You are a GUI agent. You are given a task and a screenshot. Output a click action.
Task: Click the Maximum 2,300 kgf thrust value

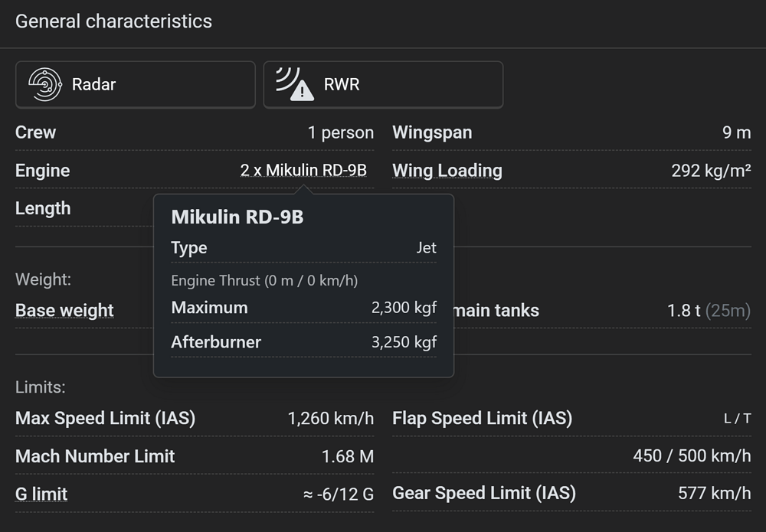tap(404, 308)
